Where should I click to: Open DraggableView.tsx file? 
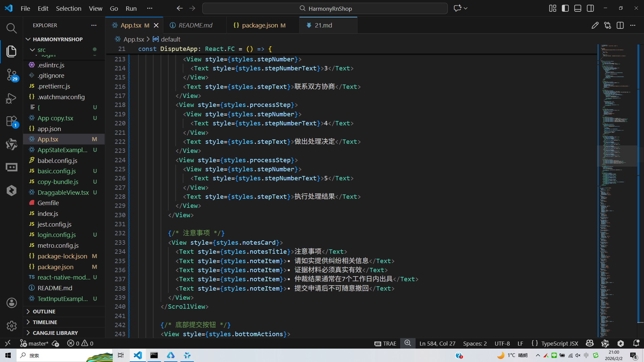(x=64, y=192)
